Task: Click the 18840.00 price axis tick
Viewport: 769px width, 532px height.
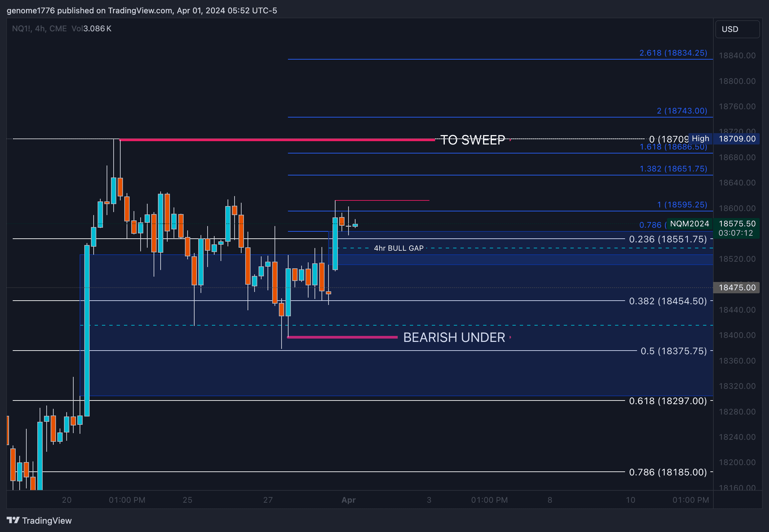Action: click(x=737, y=56)
